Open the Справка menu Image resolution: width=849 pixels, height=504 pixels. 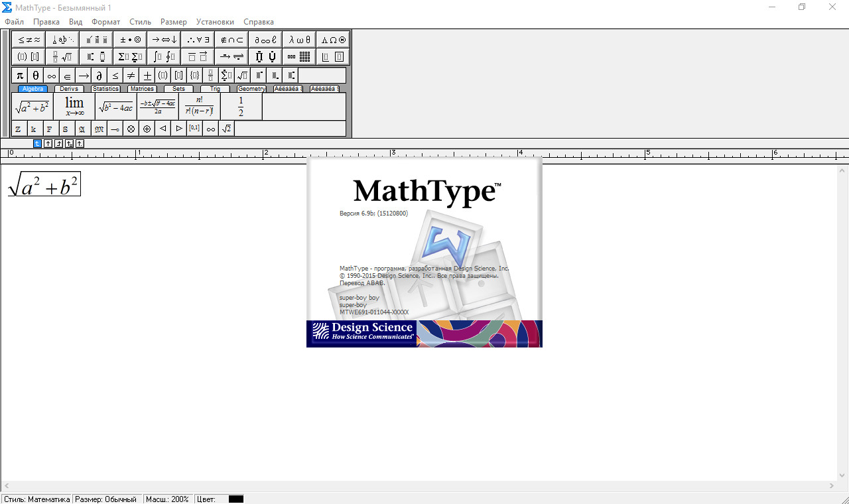tap(259, 22)
